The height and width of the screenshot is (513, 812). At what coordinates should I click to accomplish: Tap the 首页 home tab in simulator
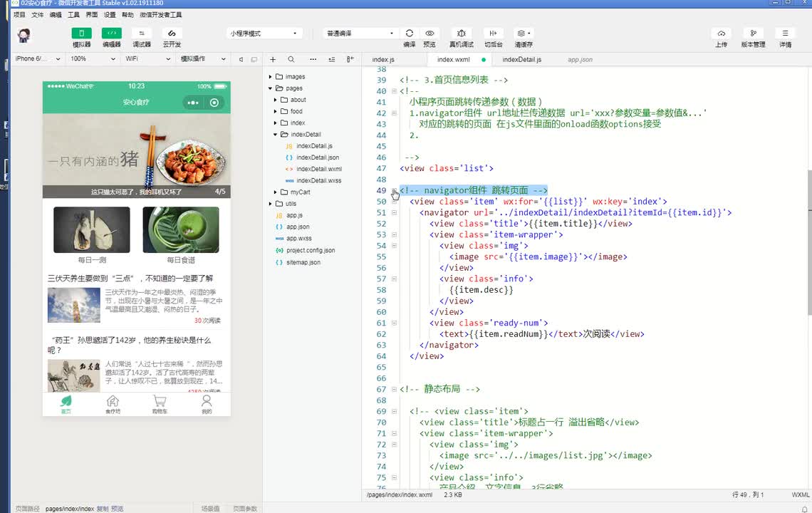pos(66,404)
